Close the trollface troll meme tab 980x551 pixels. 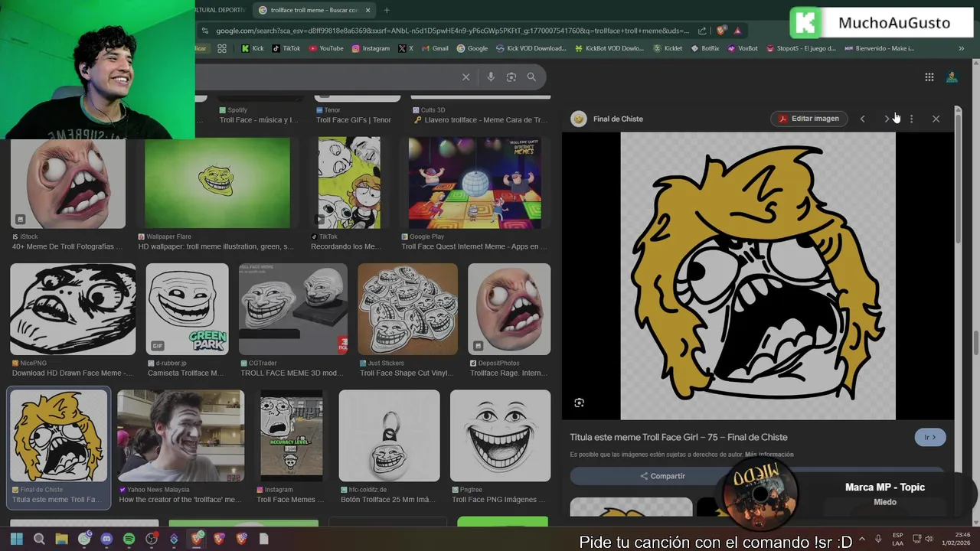coord(368,10)
